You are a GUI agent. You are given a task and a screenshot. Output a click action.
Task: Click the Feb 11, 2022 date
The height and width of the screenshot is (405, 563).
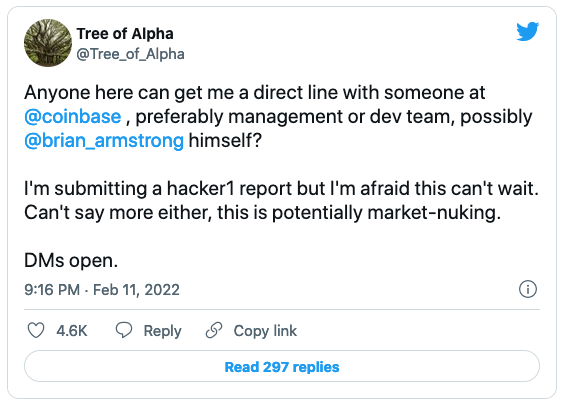pos(136,290)
